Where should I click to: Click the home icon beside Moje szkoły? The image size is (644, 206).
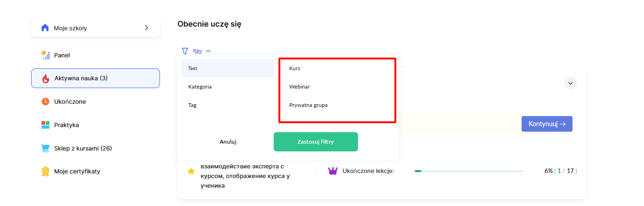(45, 28)
